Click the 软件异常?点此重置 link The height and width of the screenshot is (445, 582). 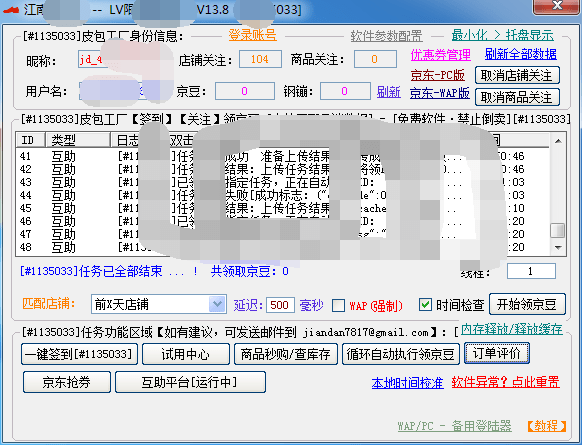click(x=506, y=382)
